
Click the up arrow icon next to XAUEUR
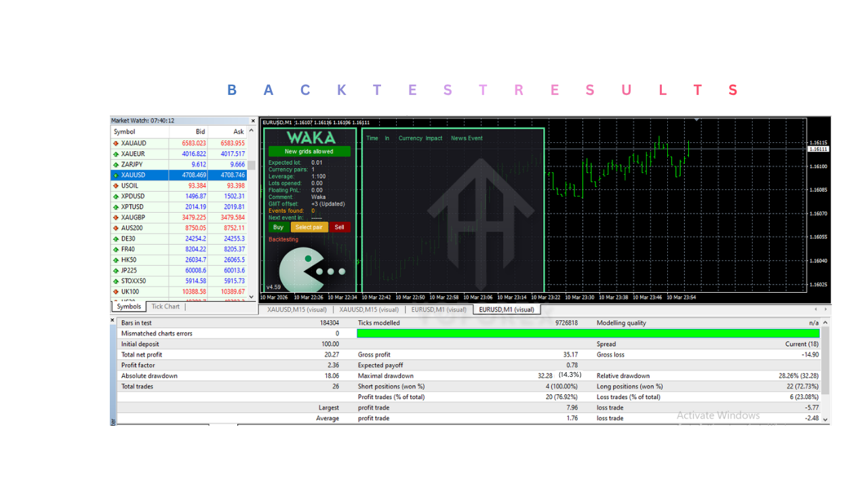click(117, 153)
